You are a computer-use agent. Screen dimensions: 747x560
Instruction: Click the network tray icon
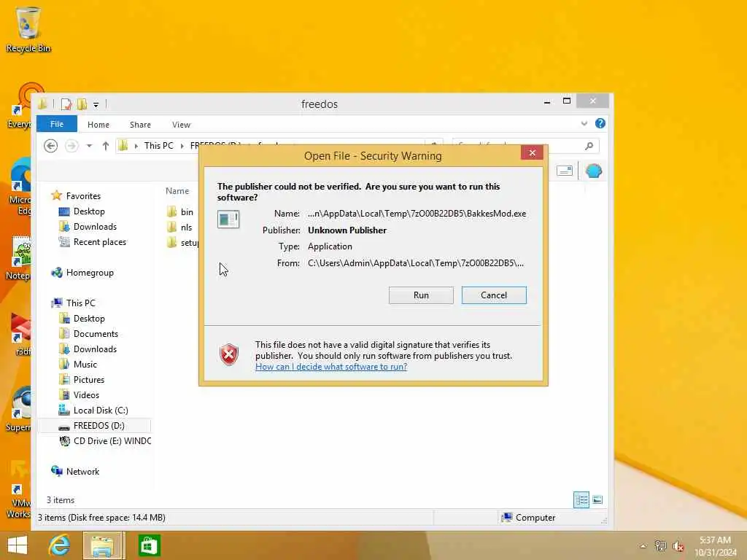click(660, 545)
